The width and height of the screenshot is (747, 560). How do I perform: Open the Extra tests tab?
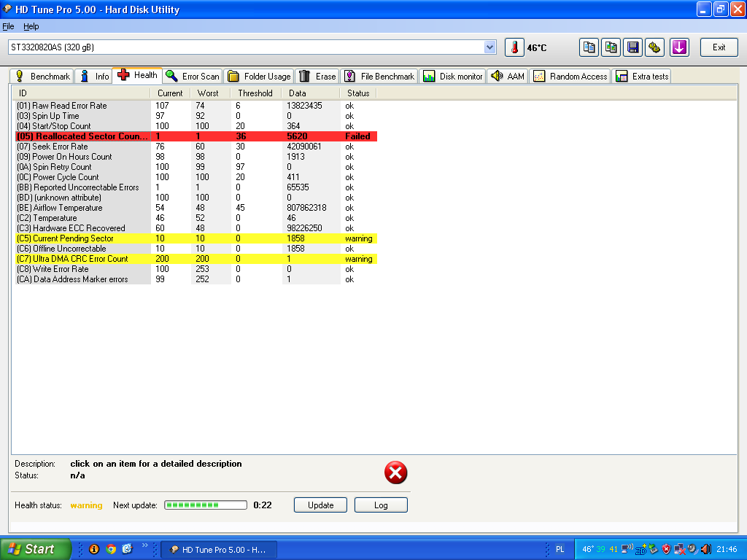(x=641, y=76)
